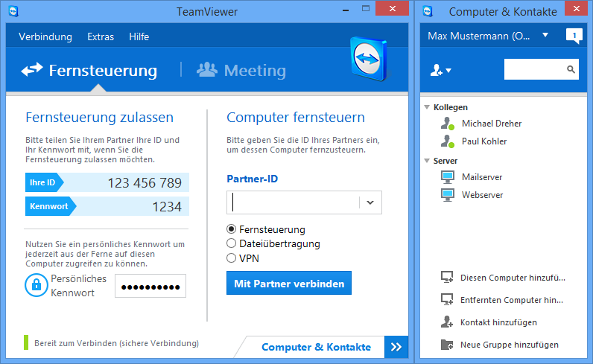This screenshot has width=593, height=364.
Task: Click the green connection status indicator
Action: [x=26, y=342]
